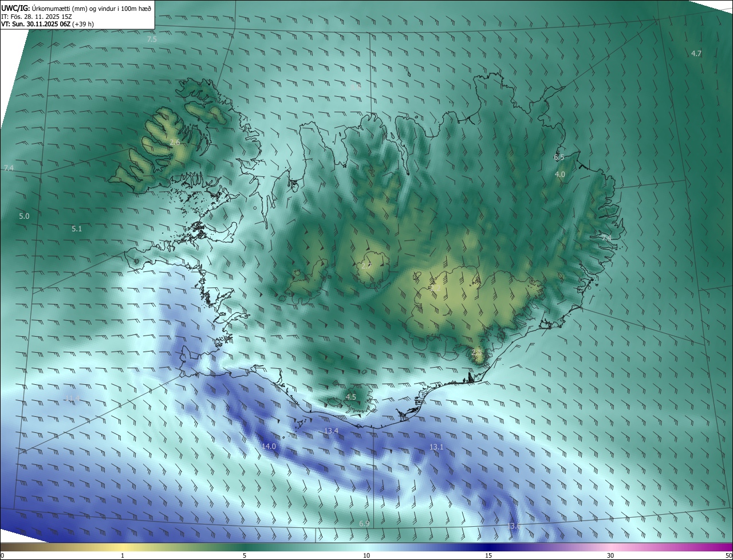Click the 2.7 value on the central glacier
Viewport: 733px width, 560px height.
[366, 265]
